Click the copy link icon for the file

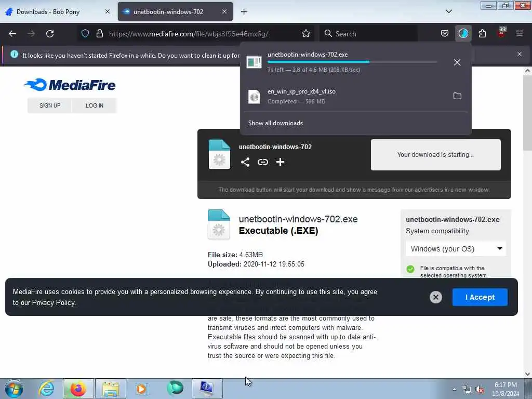(x=262, y=162)
